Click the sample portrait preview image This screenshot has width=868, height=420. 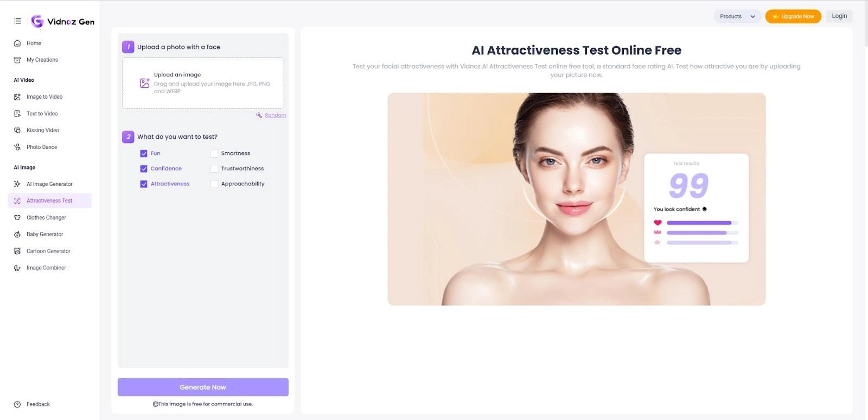point(576,199)
